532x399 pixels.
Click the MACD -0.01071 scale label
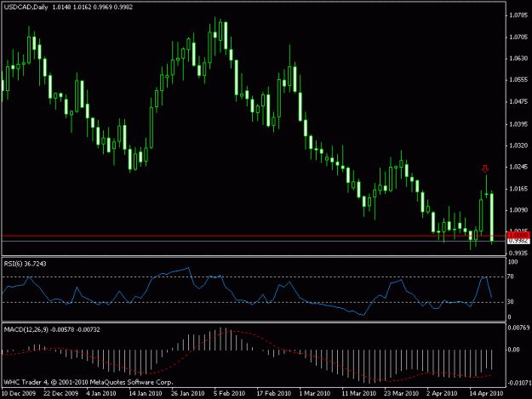(x=519, y=383)
